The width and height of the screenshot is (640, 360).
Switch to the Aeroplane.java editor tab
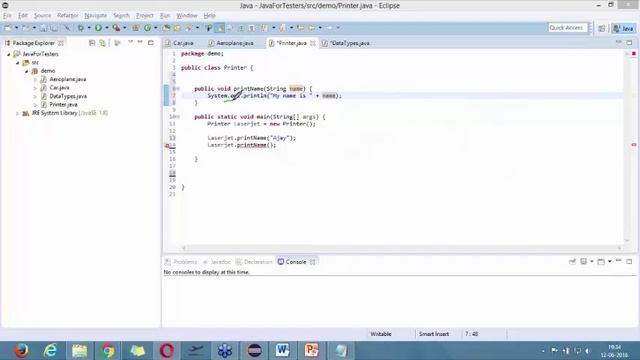click(234, 43)
